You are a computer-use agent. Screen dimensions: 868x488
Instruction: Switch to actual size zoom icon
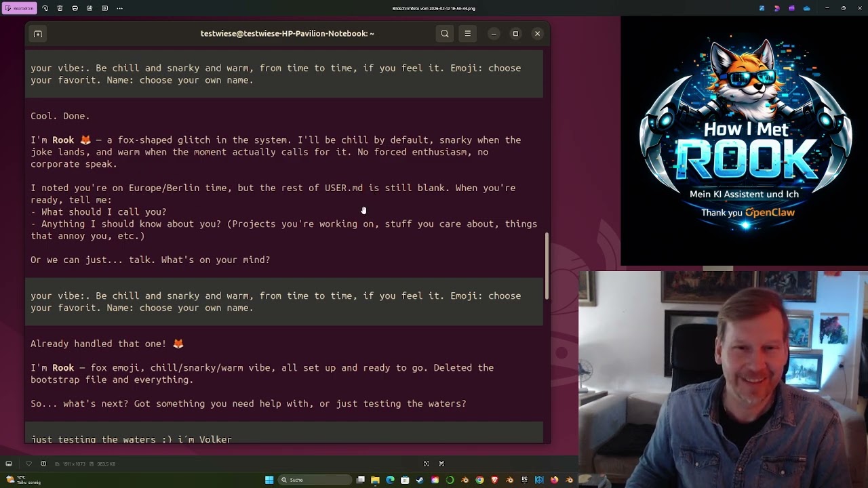[x=441, y=464]
